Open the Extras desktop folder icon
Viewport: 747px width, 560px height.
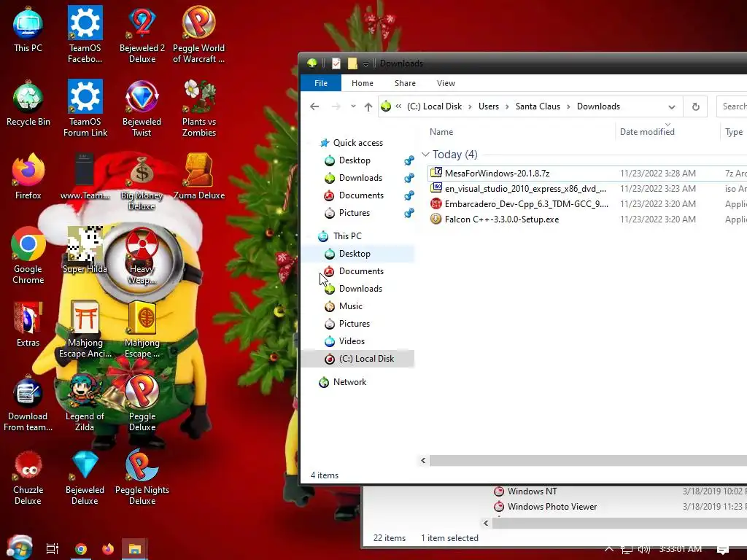click(28, 324)
